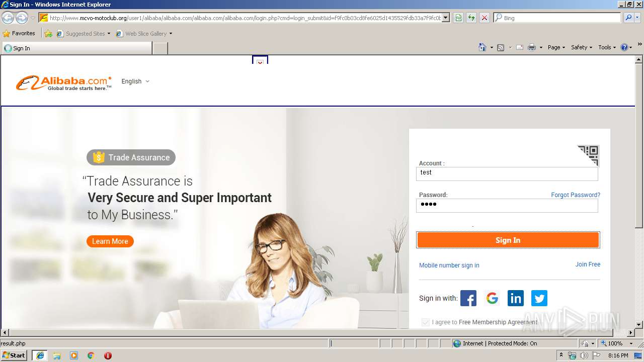
Task: Click the address bar URL field
Action: (245, 18)
